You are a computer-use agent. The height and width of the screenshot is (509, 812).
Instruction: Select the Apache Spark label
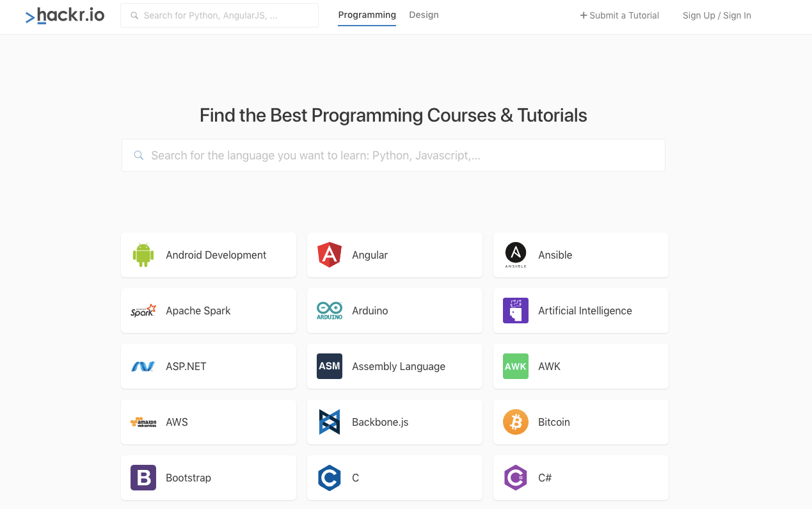click(198, 311)
